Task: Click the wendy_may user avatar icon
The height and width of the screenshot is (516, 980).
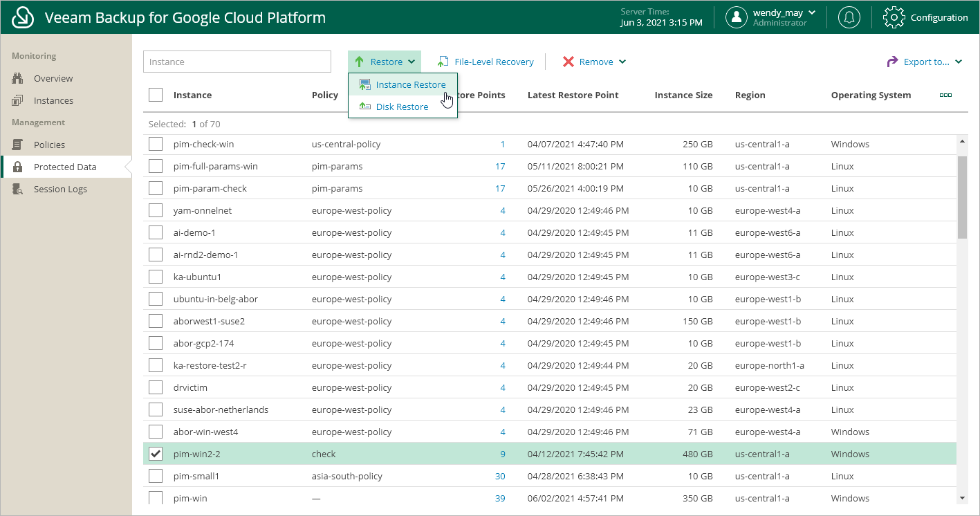Action: (x=737, y=17)
